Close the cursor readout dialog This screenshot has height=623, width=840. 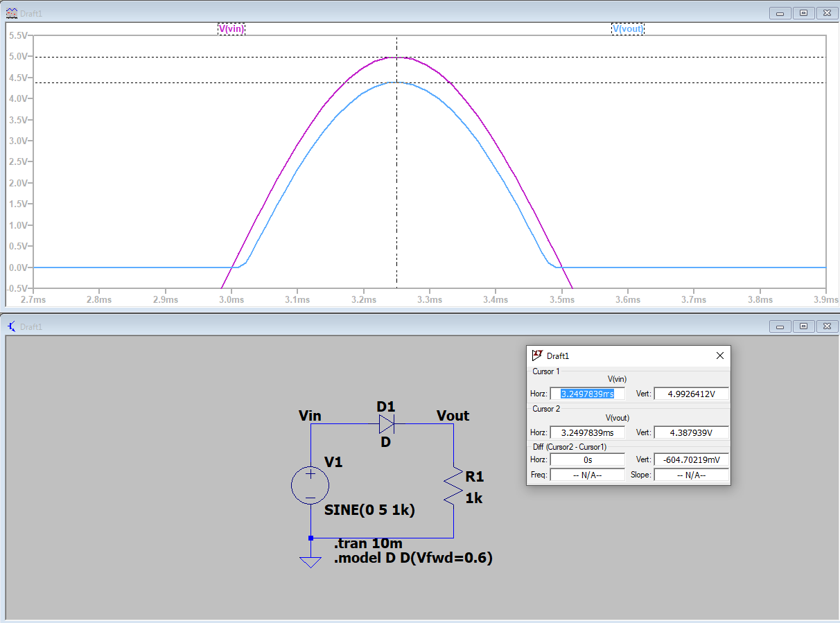[x=719, y=356]
